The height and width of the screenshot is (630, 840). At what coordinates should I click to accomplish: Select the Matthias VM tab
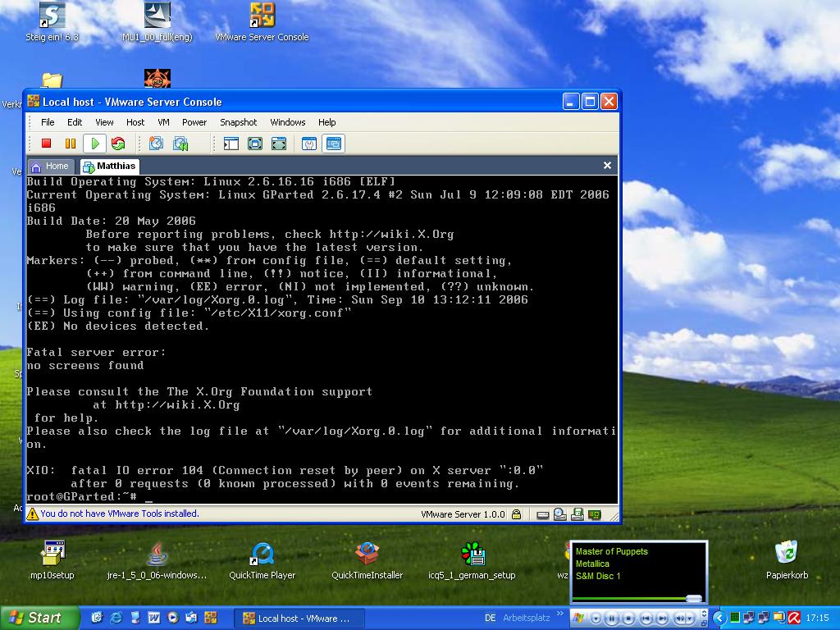pos(110,166)
